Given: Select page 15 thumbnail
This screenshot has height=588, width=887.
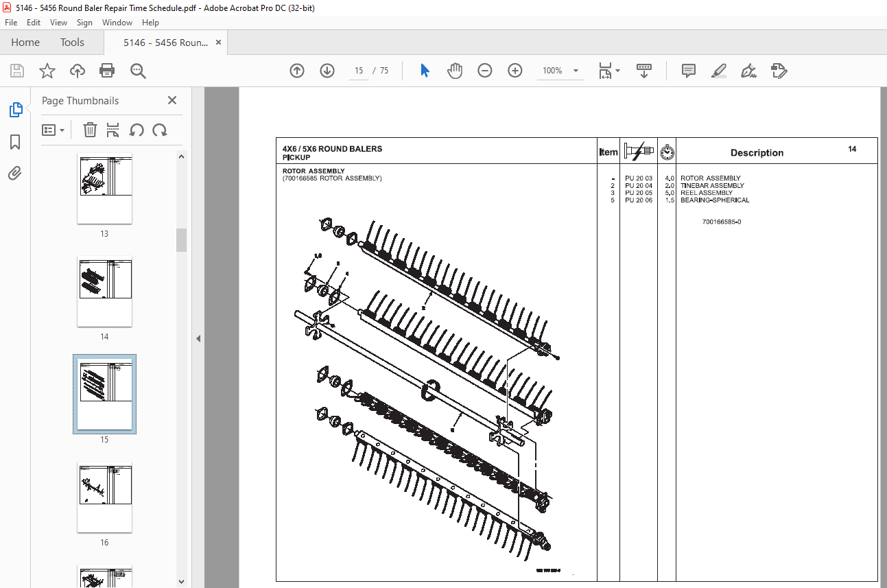Looking at the screenshot, I should [x=104, y=395].
